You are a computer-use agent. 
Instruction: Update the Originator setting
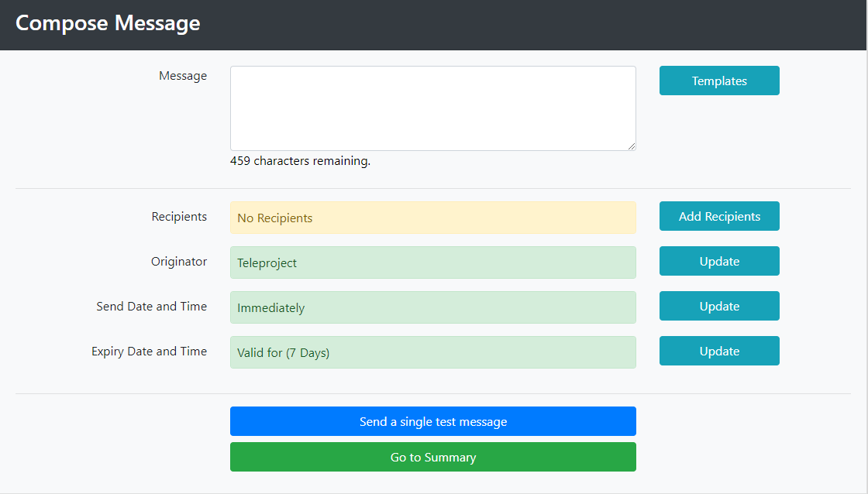(719, 261)
